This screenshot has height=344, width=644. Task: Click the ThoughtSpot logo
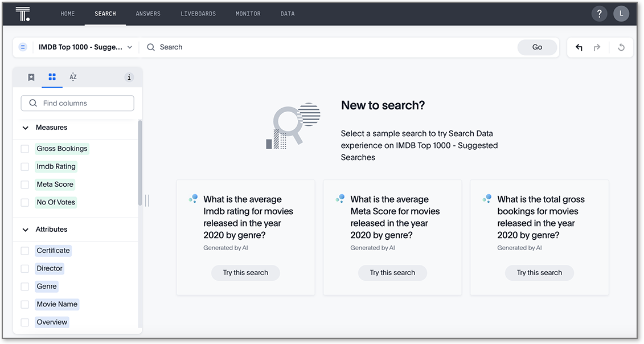point(23,13)
